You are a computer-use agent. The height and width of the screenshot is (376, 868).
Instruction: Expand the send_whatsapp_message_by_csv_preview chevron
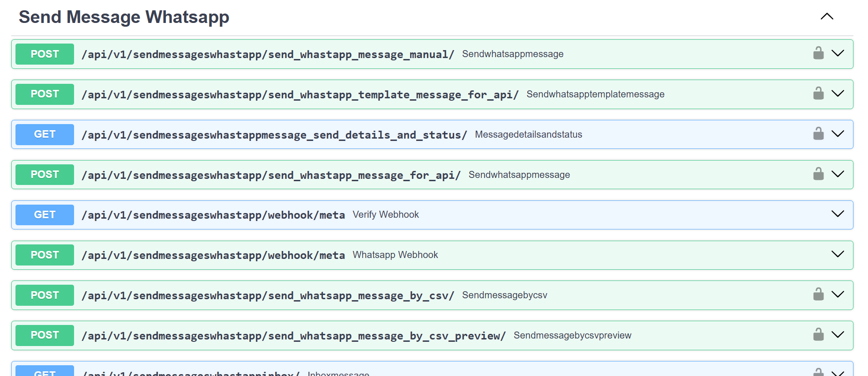point(838,335)
